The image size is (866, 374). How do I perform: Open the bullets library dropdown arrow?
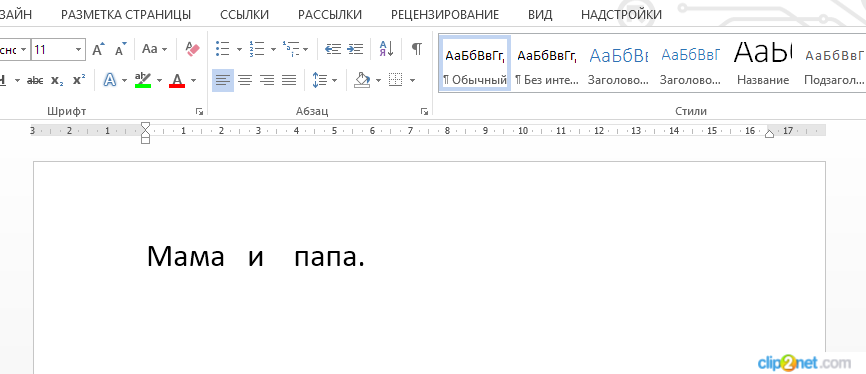[239, 49]
